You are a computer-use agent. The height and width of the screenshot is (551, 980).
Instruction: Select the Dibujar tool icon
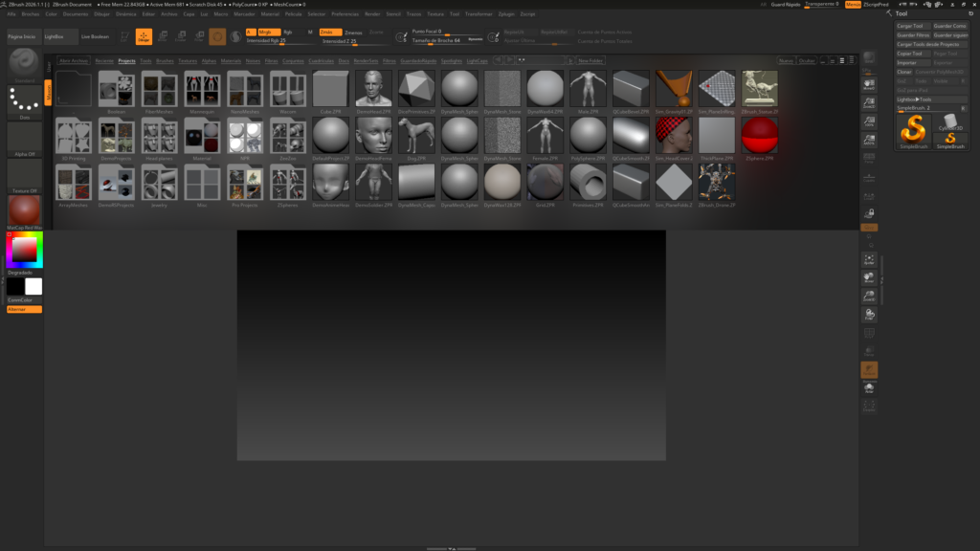point(142,36)
